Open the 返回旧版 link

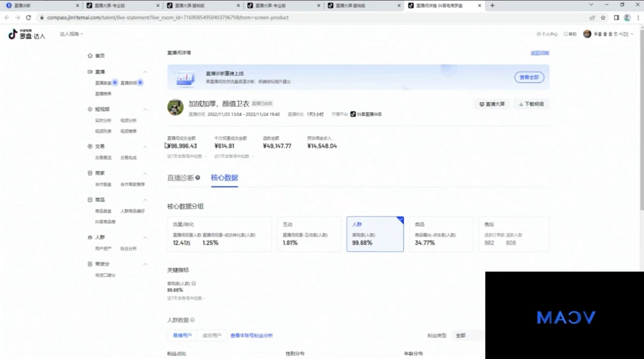pos(541,52)
